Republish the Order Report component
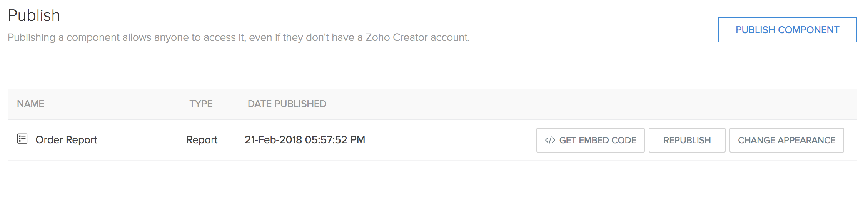Image resolution: width=868 pixels, height=208 pixels. pyautogui.click(x=687, y=140)
